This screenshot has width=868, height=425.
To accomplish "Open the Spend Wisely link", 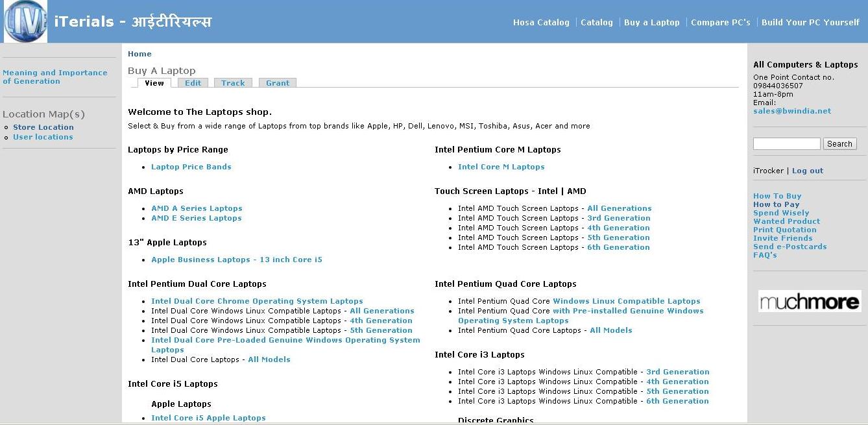I will pos(781,213).
